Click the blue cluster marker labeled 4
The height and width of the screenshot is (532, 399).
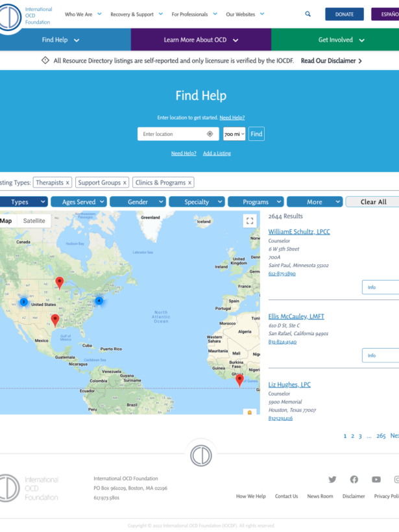(x=99, y=301)
